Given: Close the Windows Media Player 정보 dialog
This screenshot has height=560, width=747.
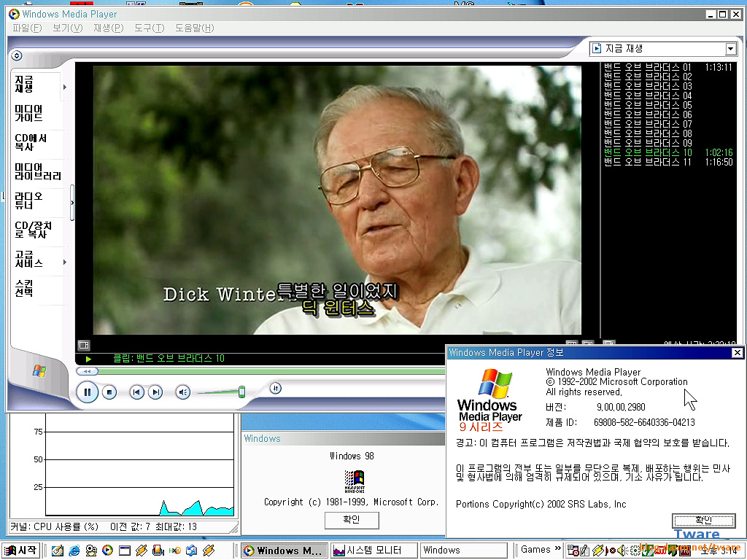Looking at the screenshot, I should point(737,352).
